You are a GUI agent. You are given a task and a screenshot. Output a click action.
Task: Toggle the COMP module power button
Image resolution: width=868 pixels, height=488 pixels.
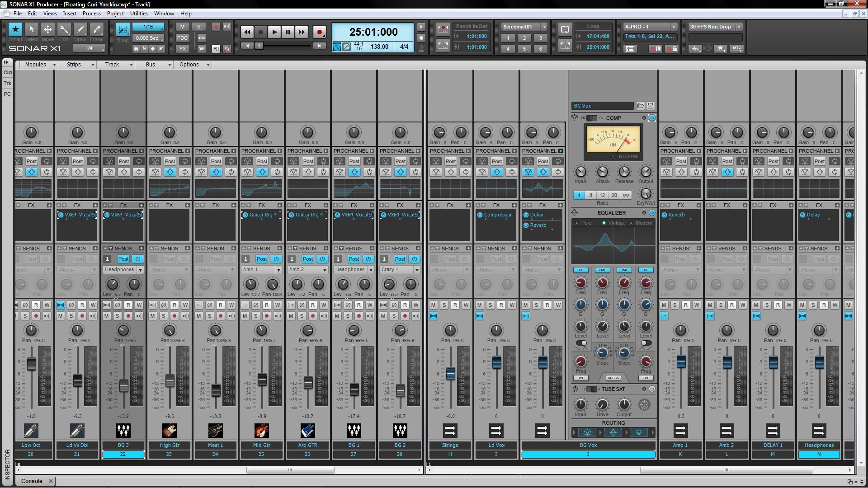[x=652, y=118]
